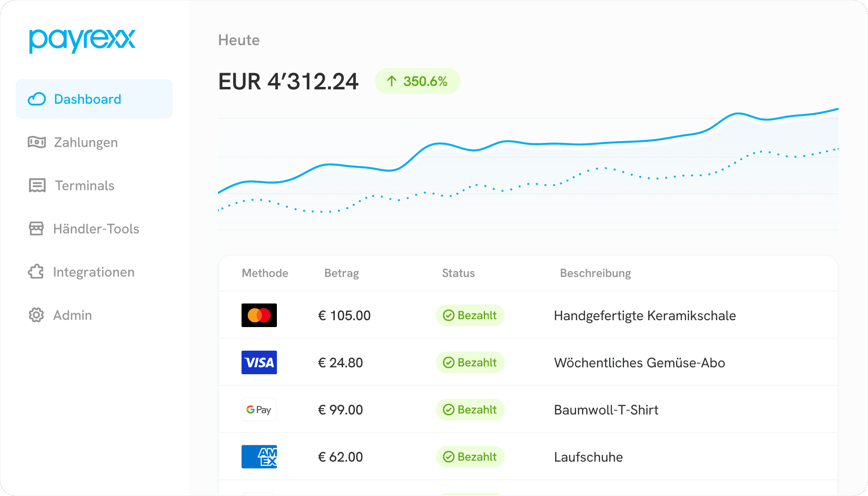Image resolution: width=868 pixels, height=496 pixels.
Task: Click Bezahlt for Handgefertigte Keramikschale
Action: click(x=470, y=315)
